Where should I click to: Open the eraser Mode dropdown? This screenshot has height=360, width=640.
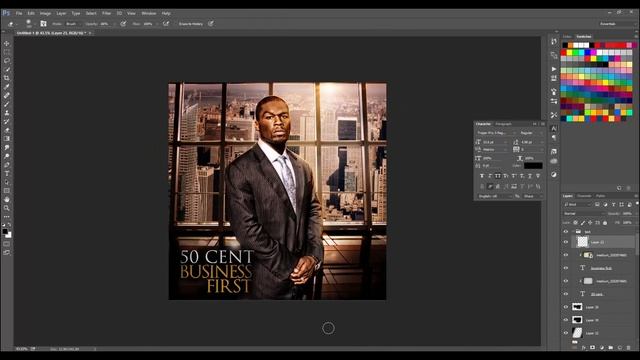[x=73, y=24]
